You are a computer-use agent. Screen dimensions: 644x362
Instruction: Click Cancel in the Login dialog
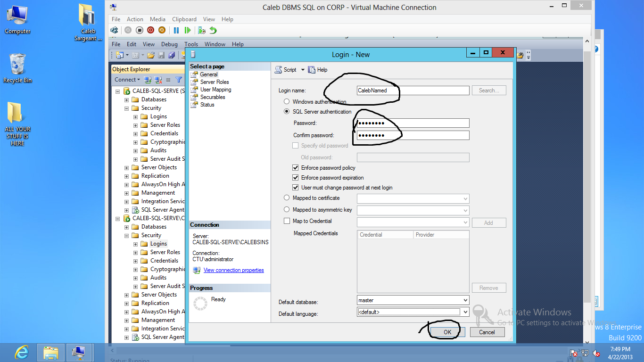tap(487, 332)
